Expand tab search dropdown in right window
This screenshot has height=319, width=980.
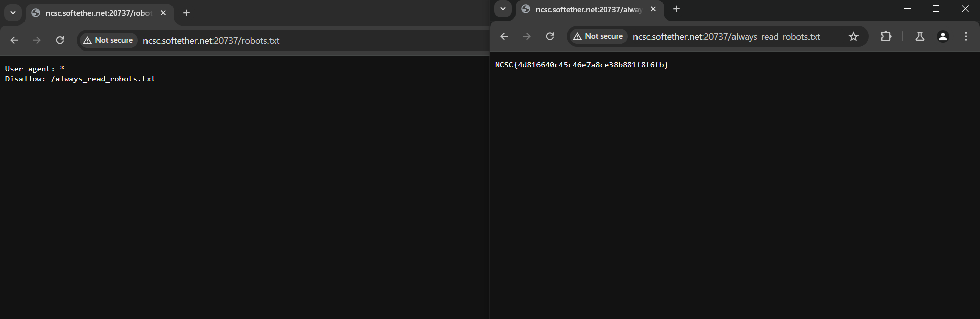503,9
